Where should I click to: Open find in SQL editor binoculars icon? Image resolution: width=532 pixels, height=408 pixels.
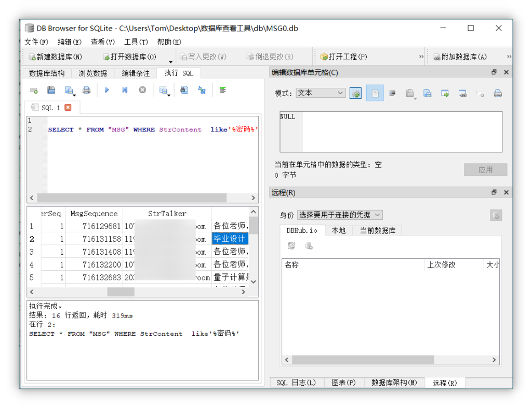pos(184,90)
